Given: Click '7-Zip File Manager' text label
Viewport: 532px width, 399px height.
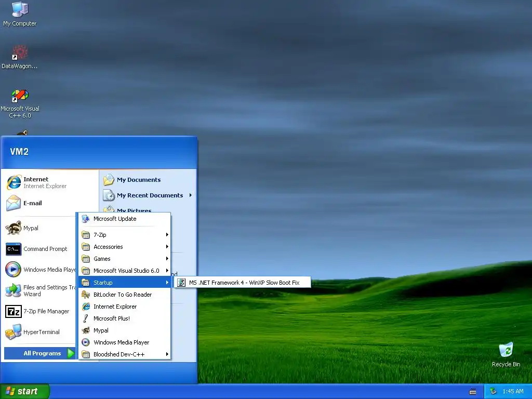Looking at the screenshot, I should 46,311.
